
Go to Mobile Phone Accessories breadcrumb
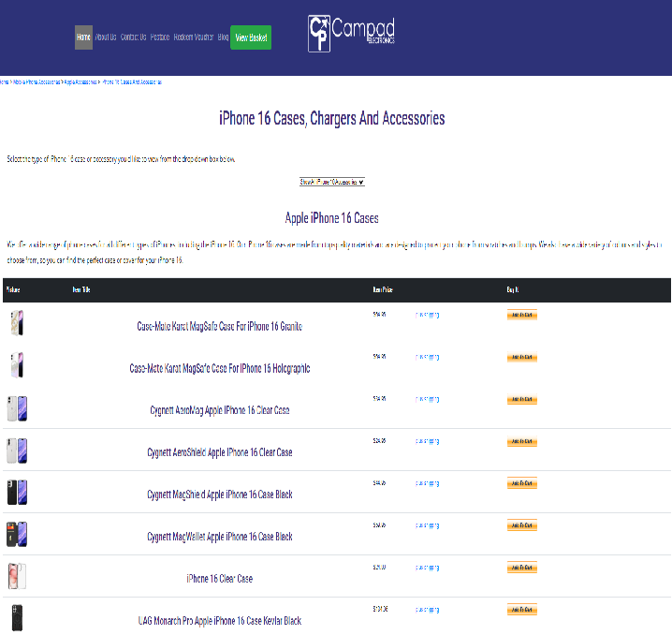[37, 81]
